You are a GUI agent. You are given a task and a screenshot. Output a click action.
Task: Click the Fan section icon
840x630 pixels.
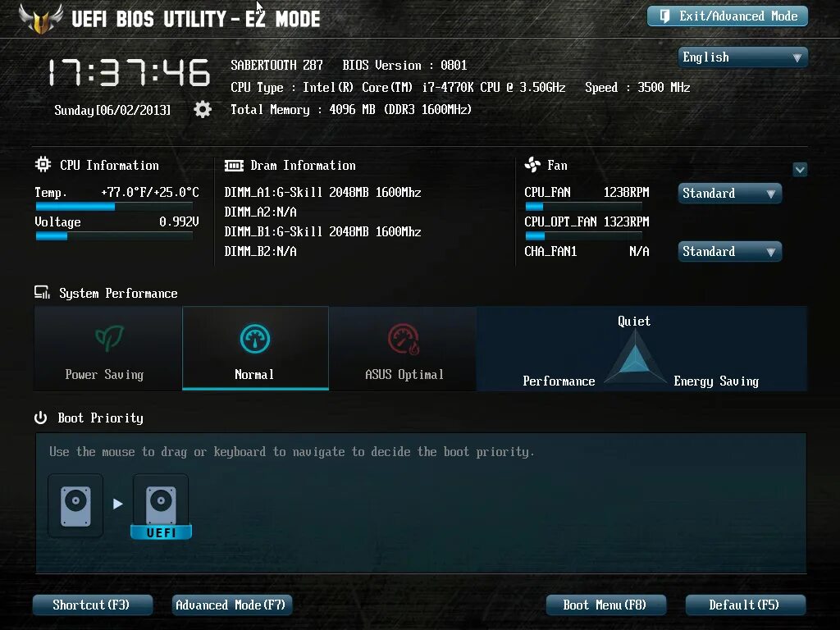point(533,164)
